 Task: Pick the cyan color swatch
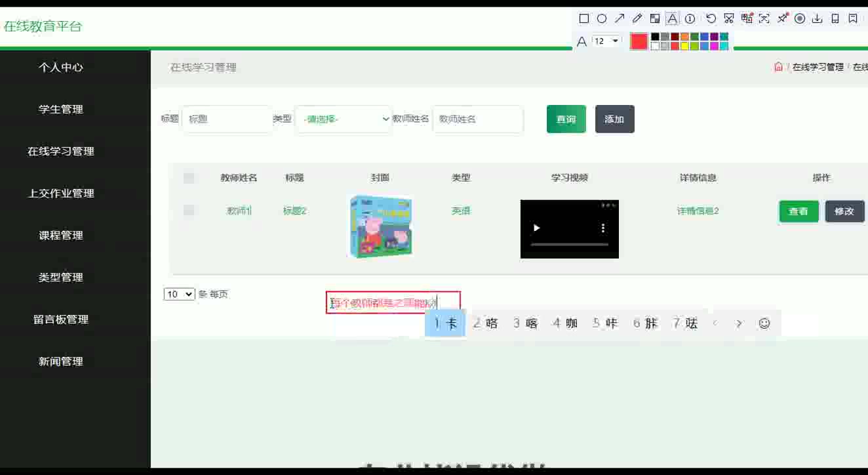[724, 46]
